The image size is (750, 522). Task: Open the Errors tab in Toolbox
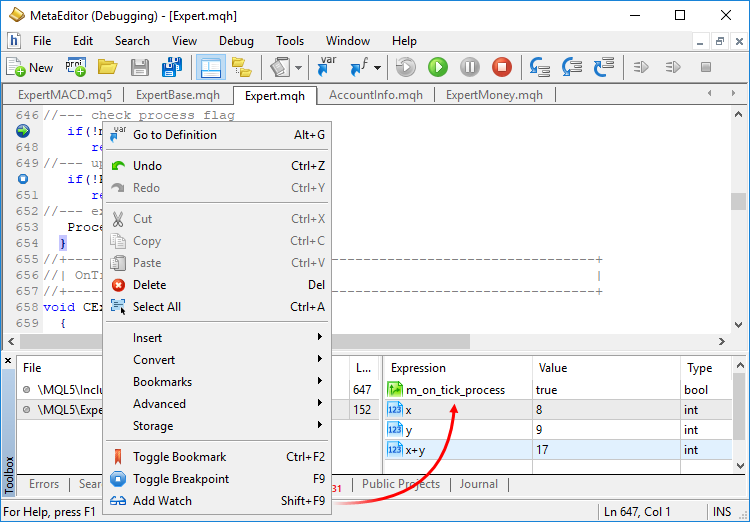click(44, 484)
